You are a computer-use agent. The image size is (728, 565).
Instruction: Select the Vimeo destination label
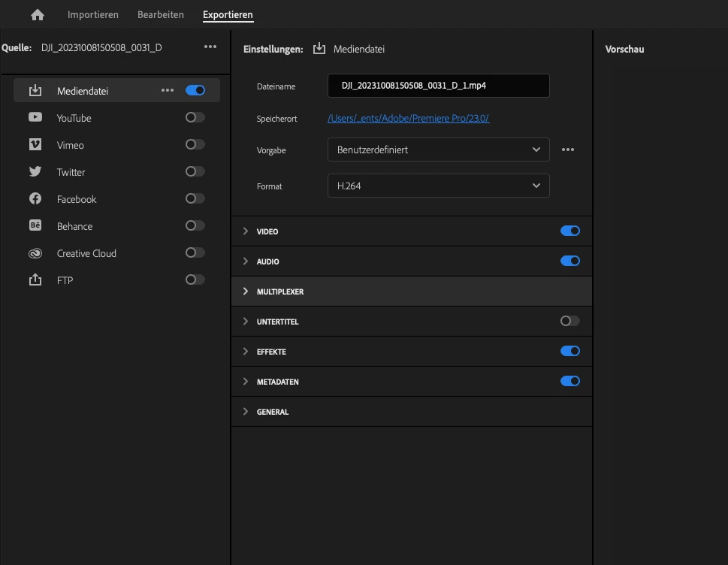[x=70, y=145]
